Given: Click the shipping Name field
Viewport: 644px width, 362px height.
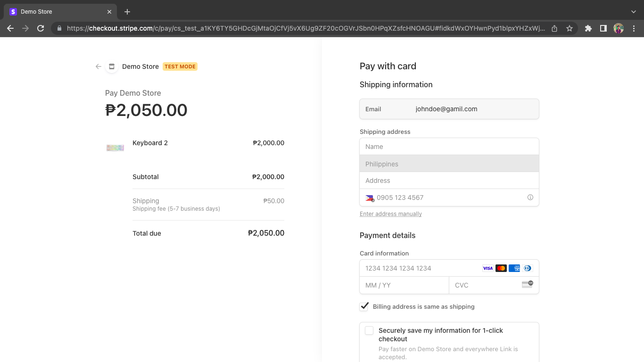Looking at the screenshot, I should pos(449,147).
